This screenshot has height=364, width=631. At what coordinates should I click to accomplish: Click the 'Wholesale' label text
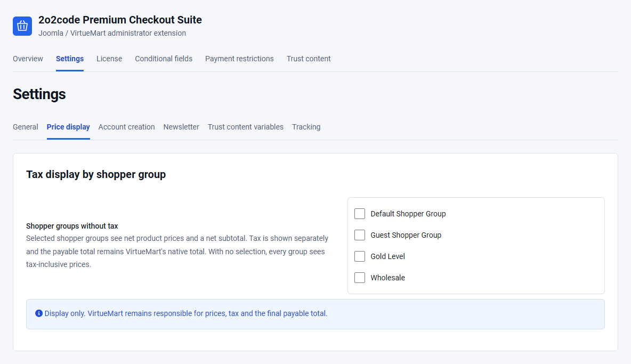[x=387, y=278]
